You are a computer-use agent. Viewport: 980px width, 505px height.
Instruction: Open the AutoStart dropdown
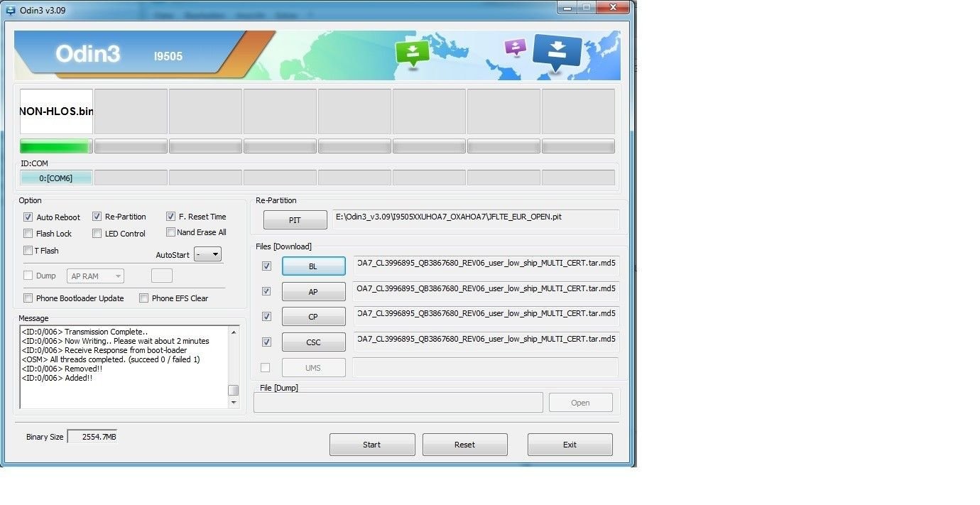click(x=207, y=254)
